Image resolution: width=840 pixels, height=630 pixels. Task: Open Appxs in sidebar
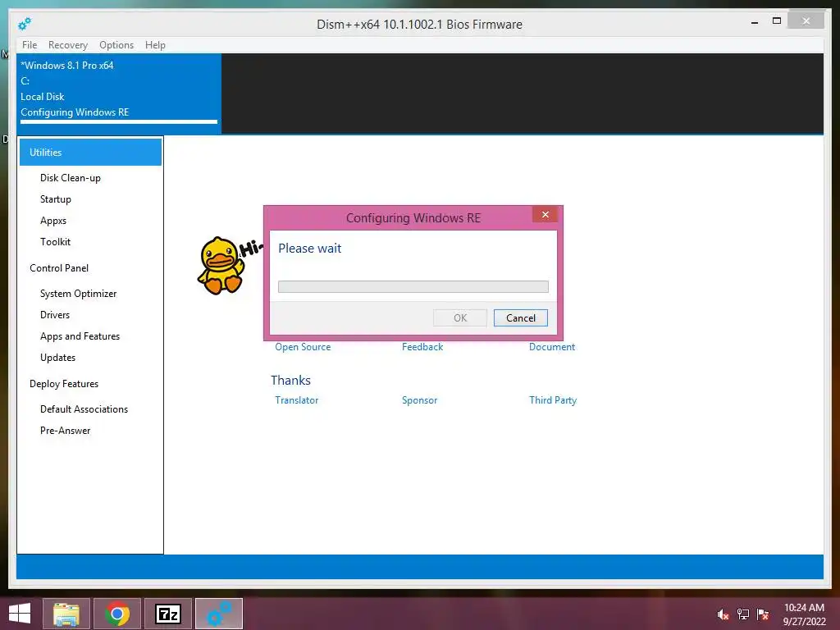coord(53,221)
